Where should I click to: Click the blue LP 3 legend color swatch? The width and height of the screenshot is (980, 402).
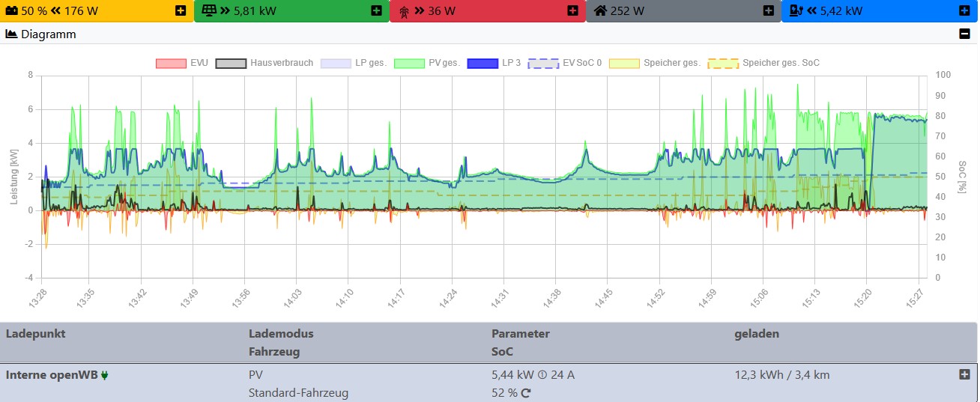(483, 63)
